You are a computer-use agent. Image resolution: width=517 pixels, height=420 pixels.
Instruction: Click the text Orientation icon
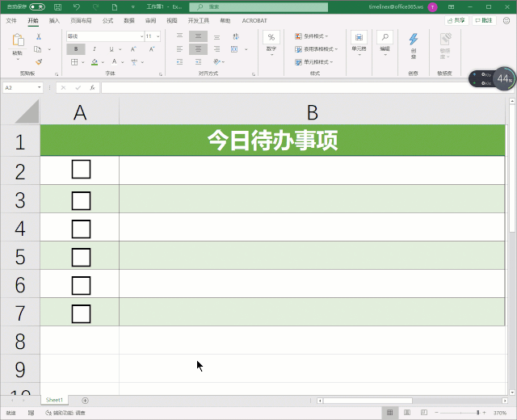(x=217, y=61)
